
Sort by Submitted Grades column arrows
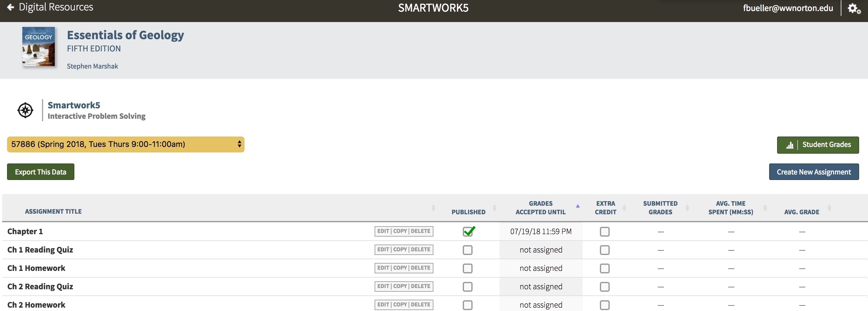point(687,208)
